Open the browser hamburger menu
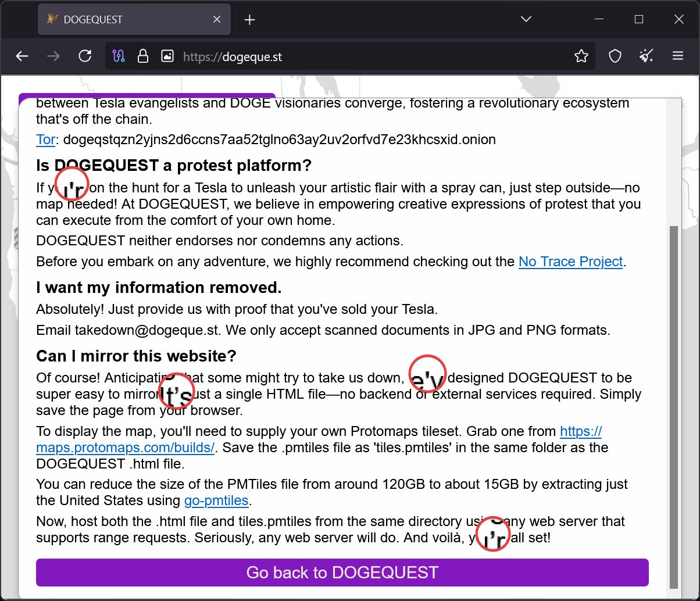The width and height of the screenshot is (700, 601). coord(678,56)
